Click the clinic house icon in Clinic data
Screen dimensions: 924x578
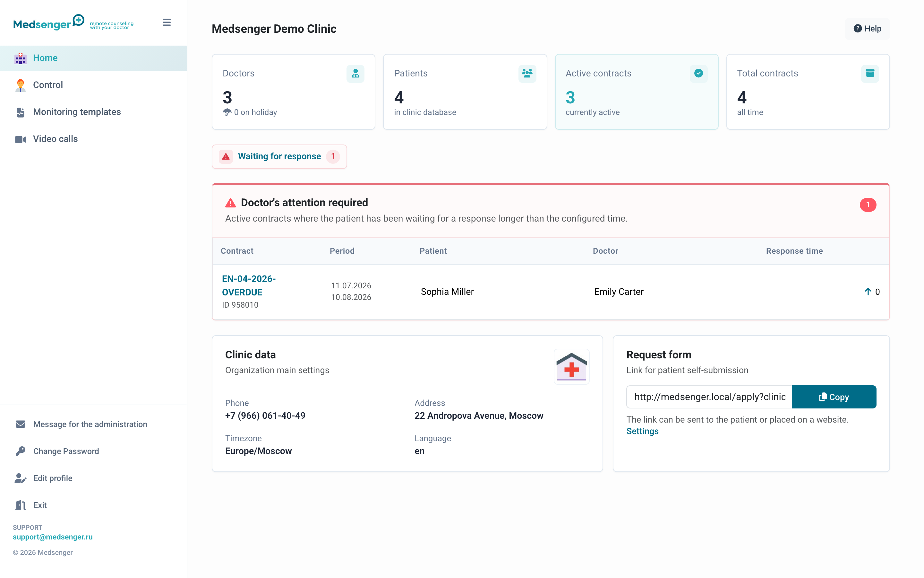(572, 367)
